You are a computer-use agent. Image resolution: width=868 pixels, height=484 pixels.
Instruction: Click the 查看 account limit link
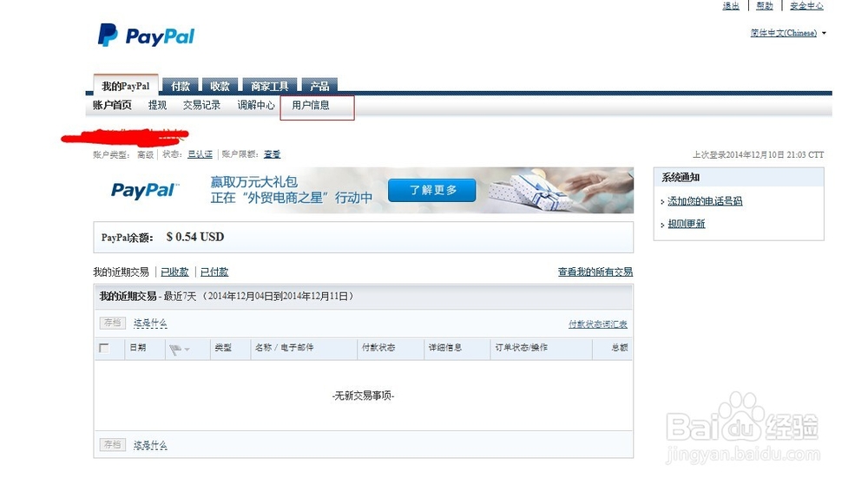(272, 154)
